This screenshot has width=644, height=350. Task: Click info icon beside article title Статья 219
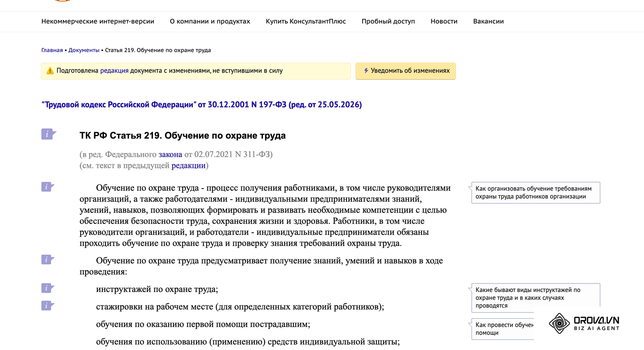(48, 134)
